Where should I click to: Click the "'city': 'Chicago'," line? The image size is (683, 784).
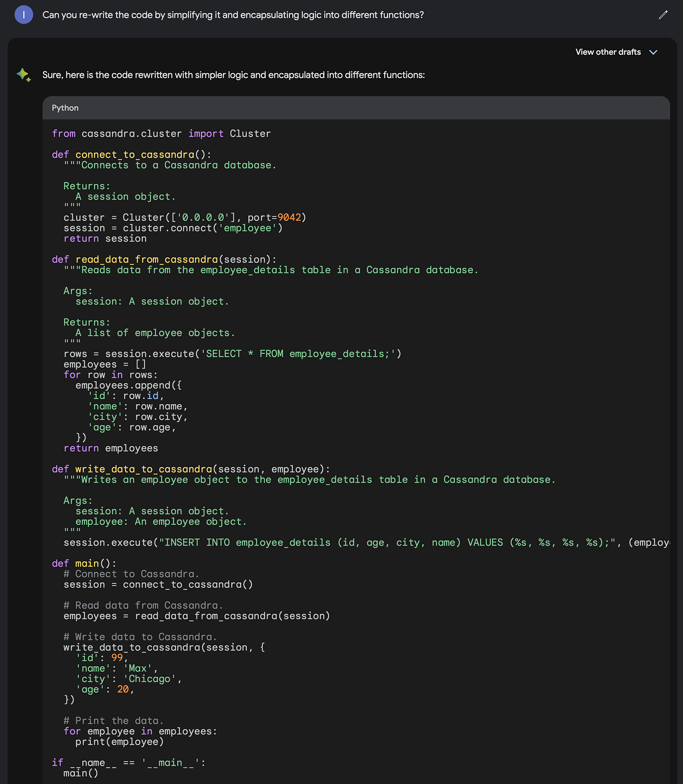[x=128, y=679]
